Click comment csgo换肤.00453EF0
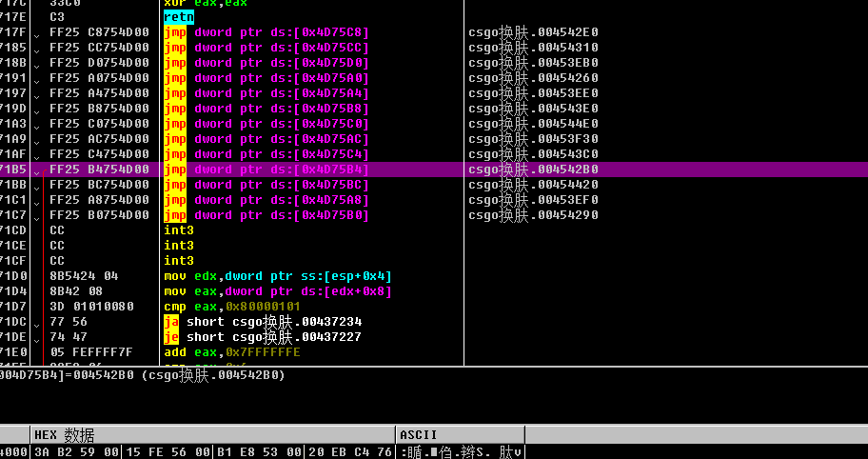This screenshot has height=459, width=868. [533, 200]
